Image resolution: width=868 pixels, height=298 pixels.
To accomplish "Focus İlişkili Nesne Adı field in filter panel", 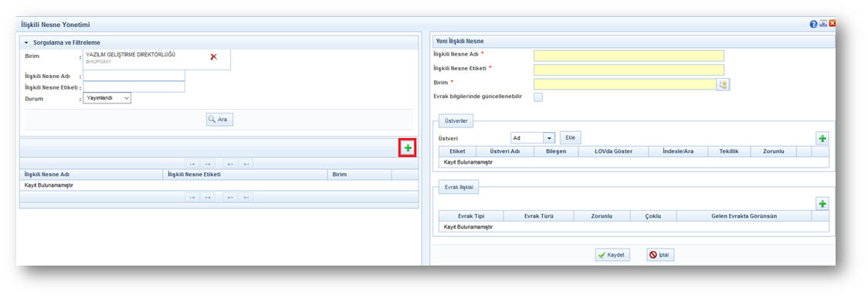I will [134, 76].
